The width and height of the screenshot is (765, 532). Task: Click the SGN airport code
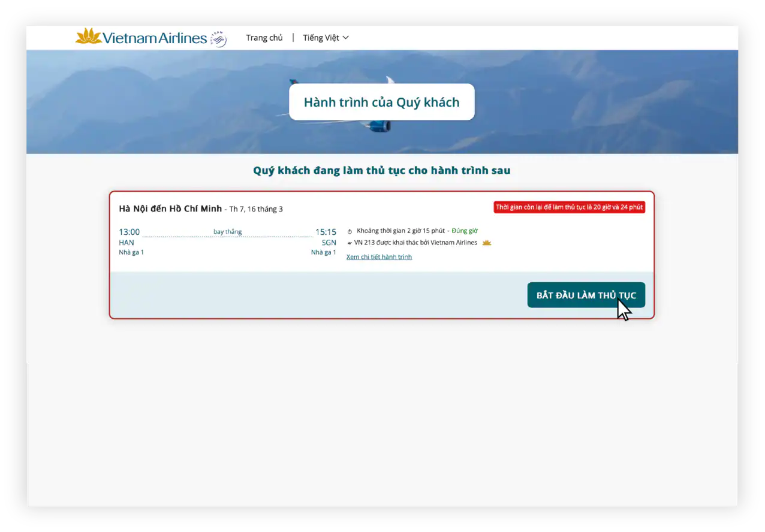click(329, 243)
